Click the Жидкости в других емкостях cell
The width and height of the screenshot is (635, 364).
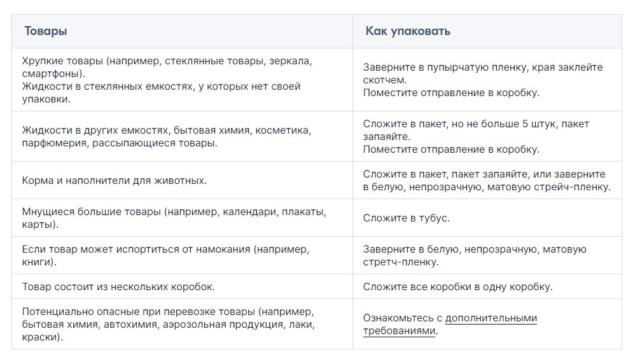[x=182, y=136]
